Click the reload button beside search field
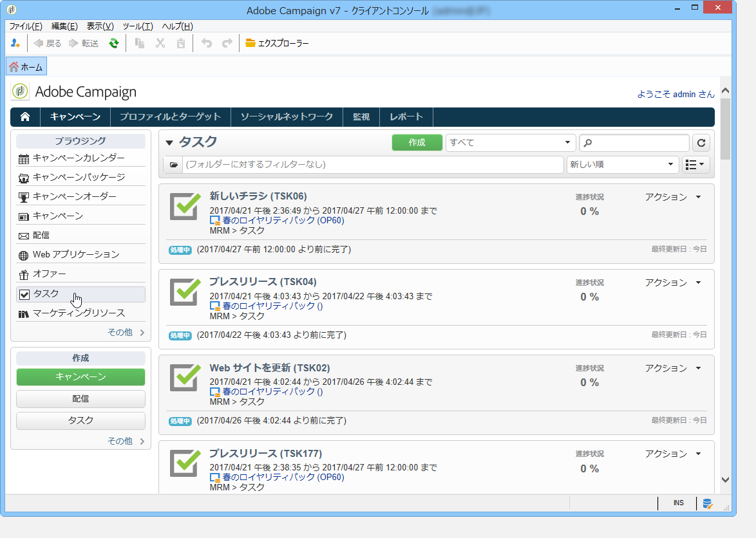This screenshot has width=756, height=538. [x=701, y=143]
